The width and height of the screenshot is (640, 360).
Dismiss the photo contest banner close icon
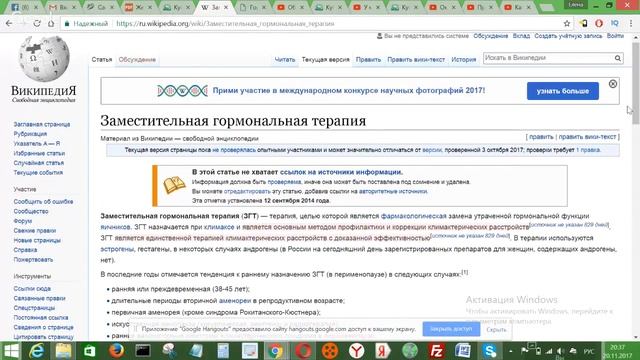pyautogui.click(x=613, y=84)
